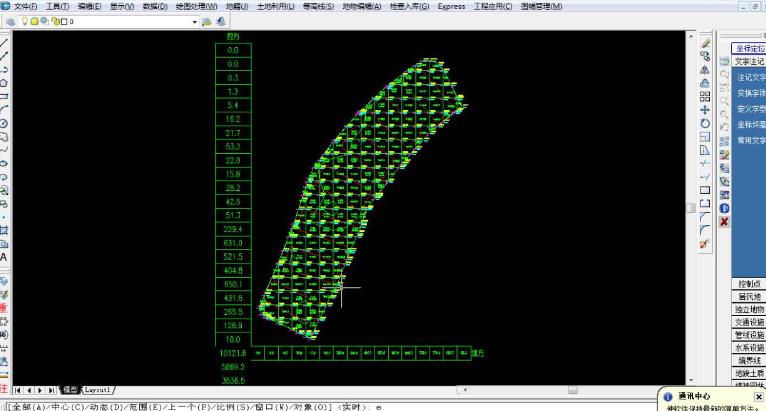
Task: Pick the Rectangle tool in left toolbar
Action: tap(5, 97)
